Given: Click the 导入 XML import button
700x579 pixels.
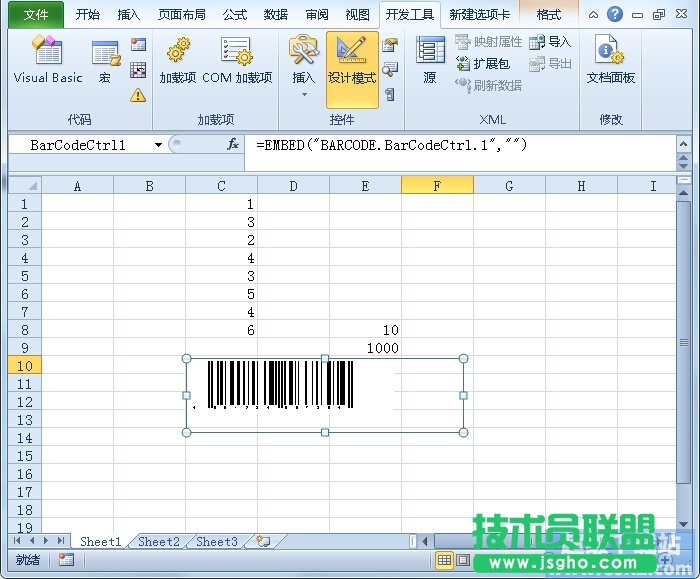Looking at the screenshot, I should point(550,42).
